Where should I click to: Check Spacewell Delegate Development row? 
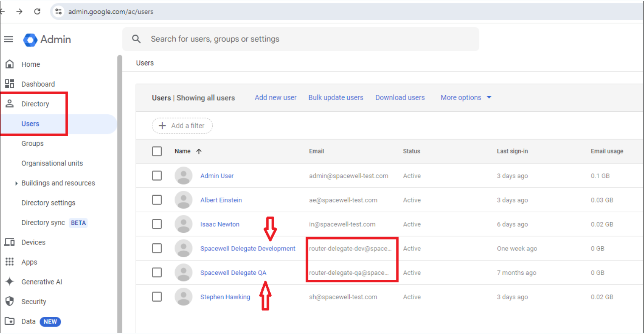[157, 248]
